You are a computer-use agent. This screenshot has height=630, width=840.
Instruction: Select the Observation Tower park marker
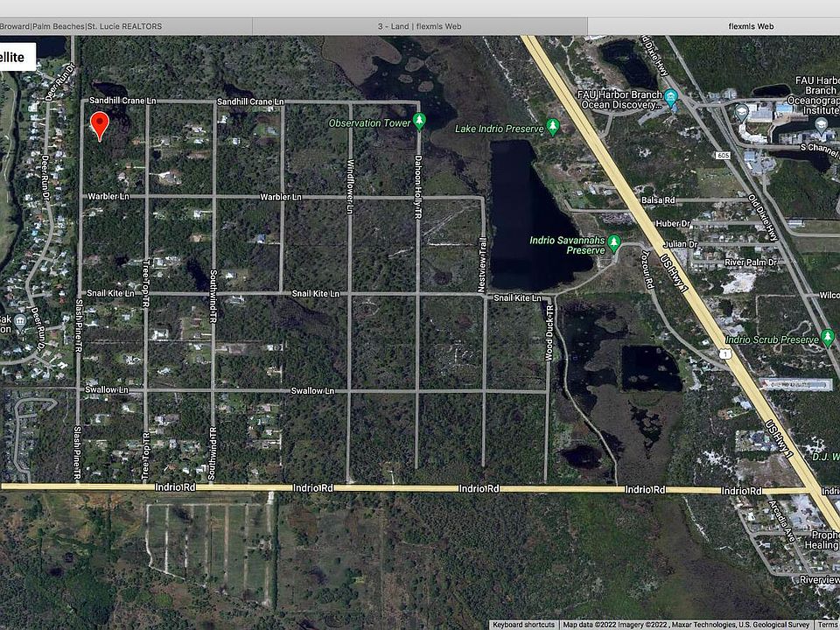(419, 122)
